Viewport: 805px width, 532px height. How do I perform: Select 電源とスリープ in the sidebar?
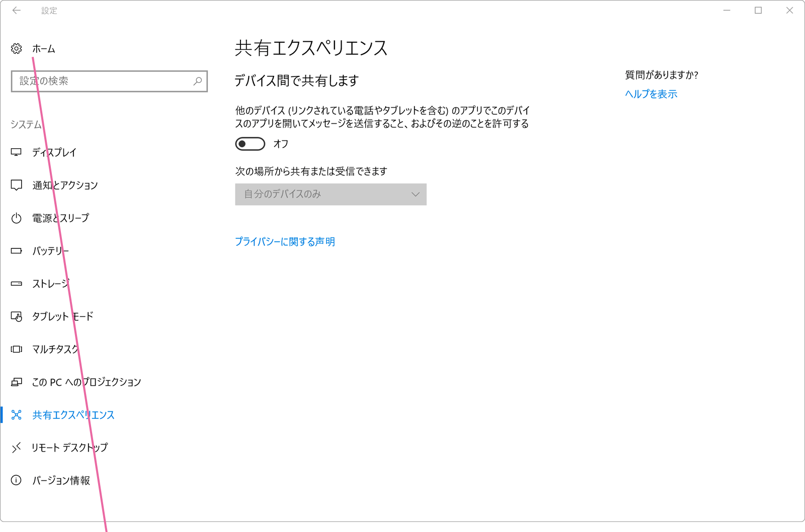(61, 218)
